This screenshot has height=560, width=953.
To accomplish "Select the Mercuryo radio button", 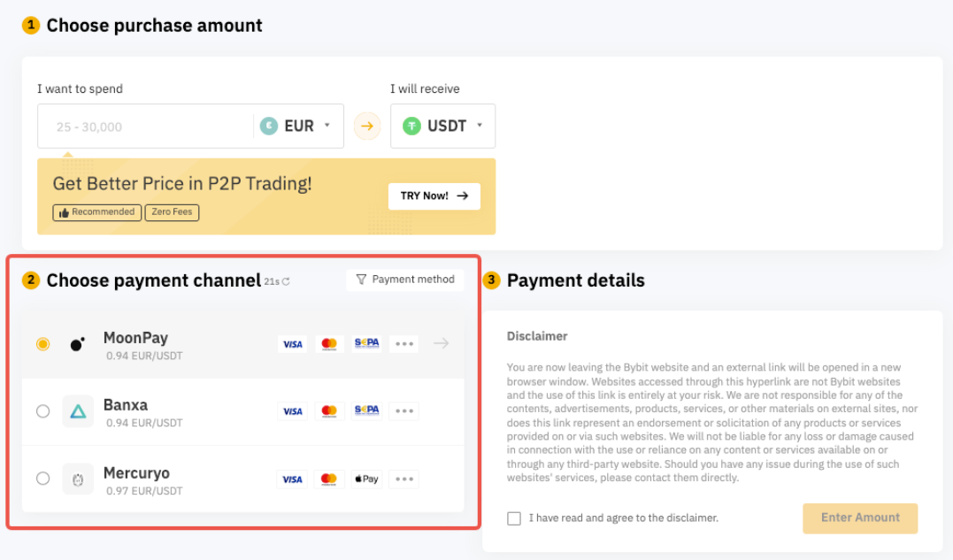I will [43, 479].
